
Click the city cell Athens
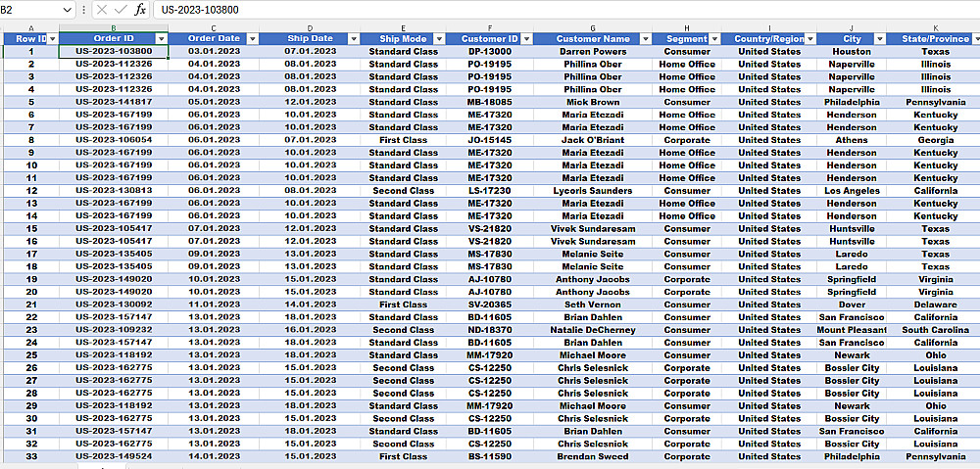[852, 141]
